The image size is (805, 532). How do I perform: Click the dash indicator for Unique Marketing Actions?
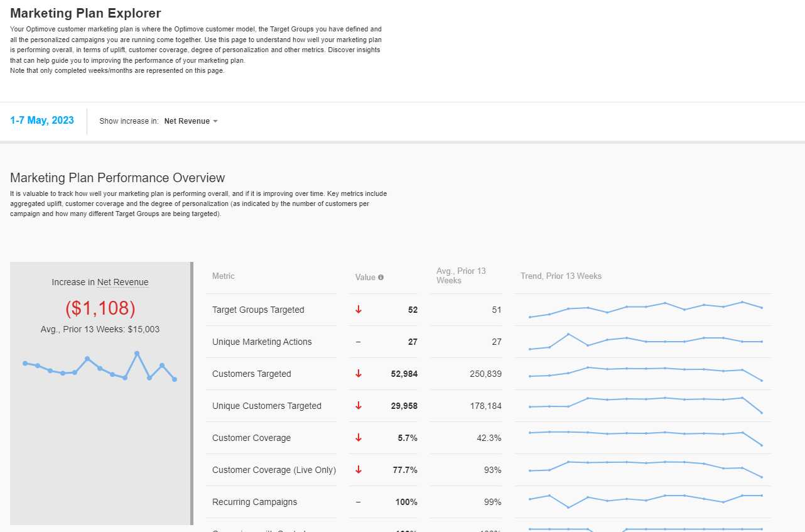click(x=358, y=342)
